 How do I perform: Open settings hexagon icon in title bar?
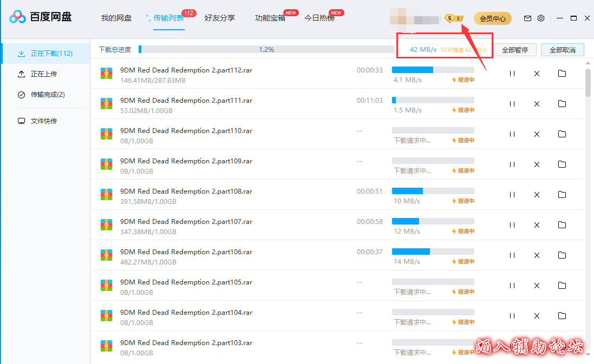(541, 18)
